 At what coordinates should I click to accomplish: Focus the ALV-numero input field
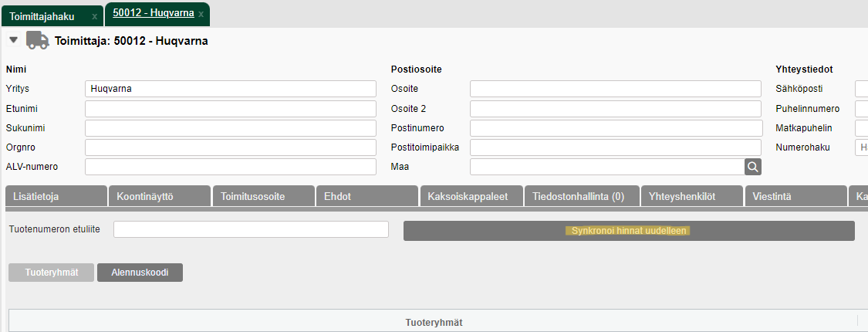230,166
